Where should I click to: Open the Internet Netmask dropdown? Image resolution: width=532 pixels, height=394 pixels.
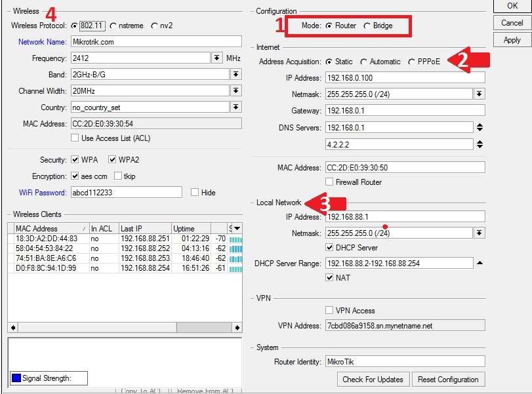click(x=479, y=94)
